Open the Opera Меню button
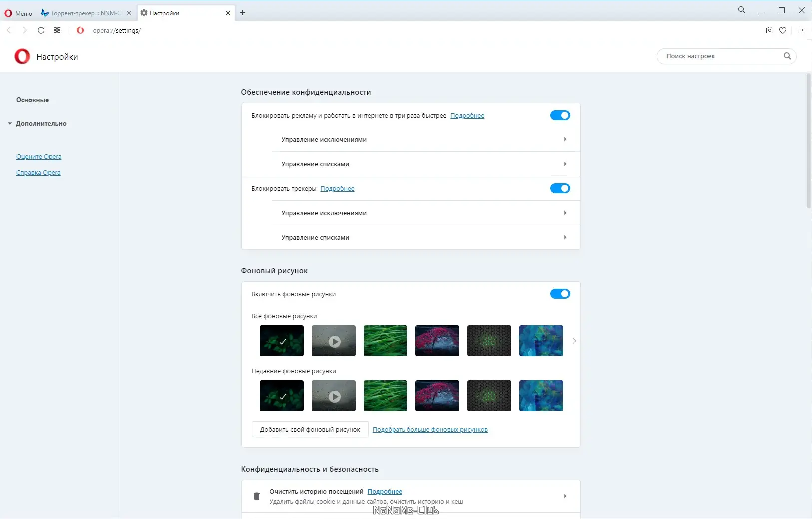The image size is (812, 519). pos(18,13)
